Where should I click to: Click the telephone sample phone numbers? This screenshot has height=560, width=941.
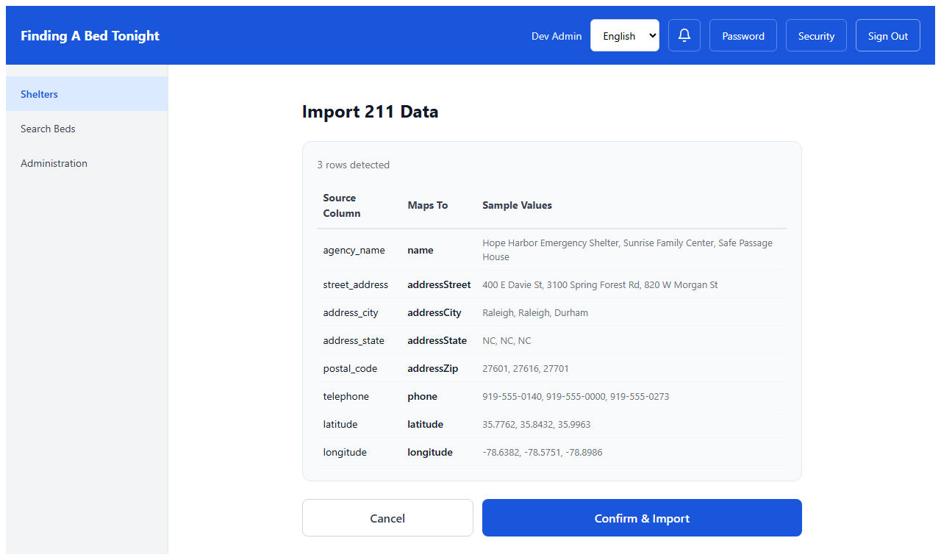coord(575,396)
